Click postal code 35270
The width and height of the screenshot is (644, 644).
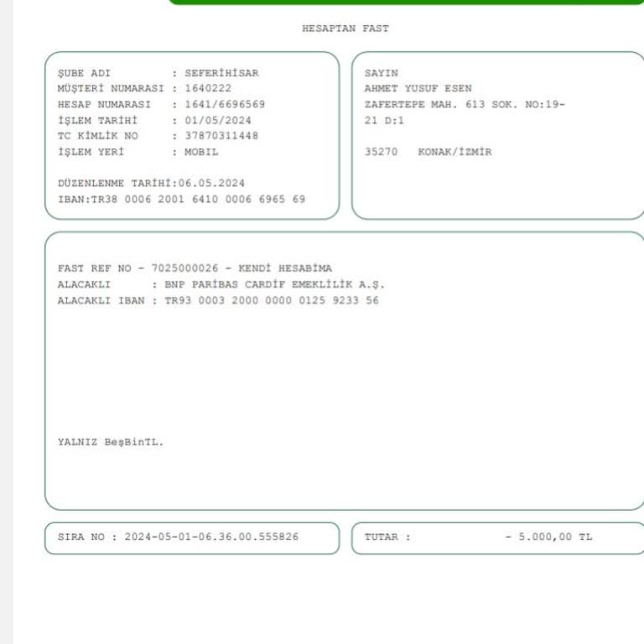click(382, 152)
